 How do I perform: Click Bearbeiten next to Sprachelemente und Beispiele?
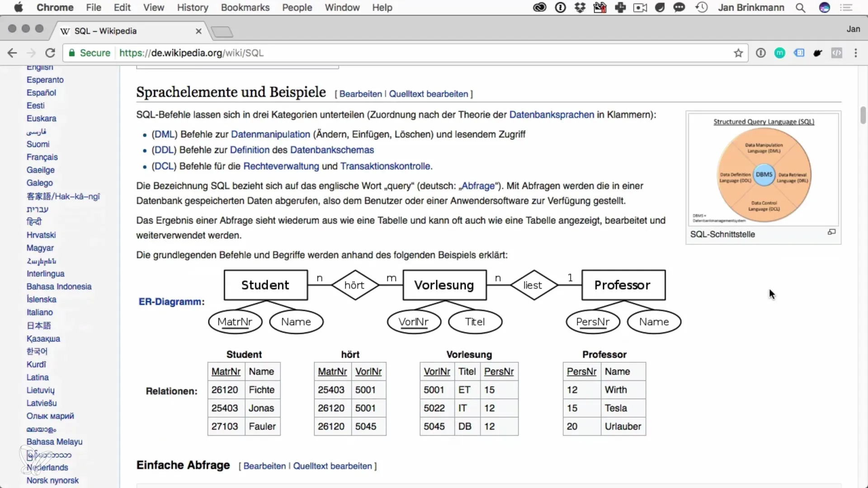pos(361,94)
